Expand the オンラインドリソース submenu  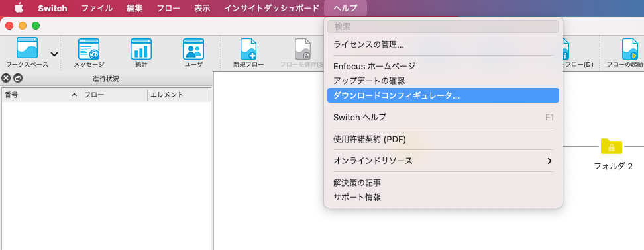point(443,161)
